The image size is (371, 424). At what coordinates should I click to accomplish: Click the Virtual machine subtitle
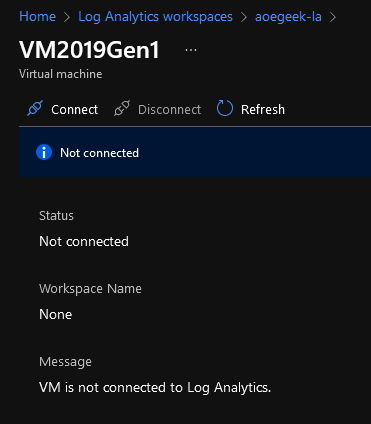(61, 74)
